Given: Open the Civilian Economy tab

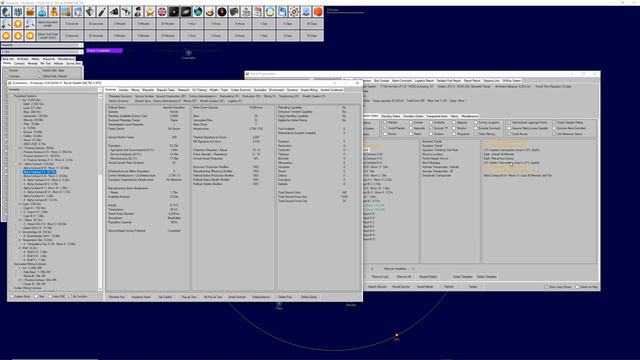Looking at the screenshot, I should 242,90.
